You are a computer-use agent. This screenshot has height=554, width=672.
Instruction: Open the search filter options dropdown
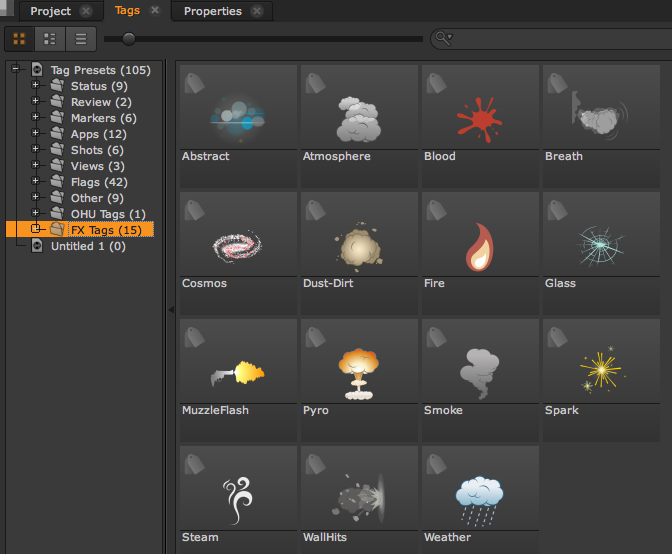443,39
